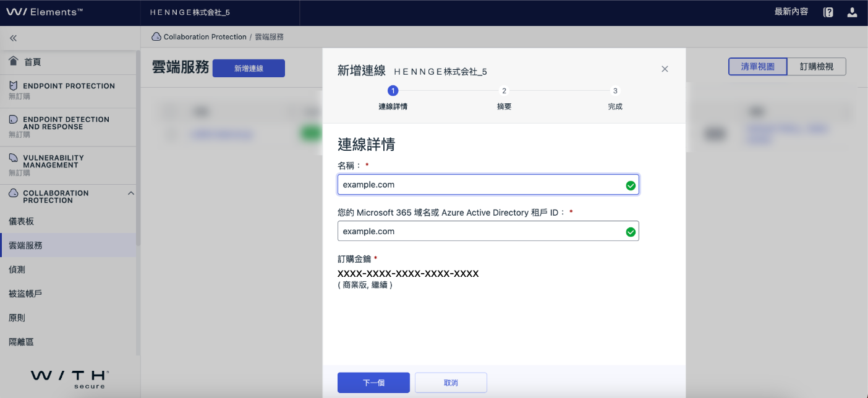Click the Collaboration Protection cloud icon in sidebar
Screen dimensions: 868x398
pyautogui.click(x=14, y=193)
